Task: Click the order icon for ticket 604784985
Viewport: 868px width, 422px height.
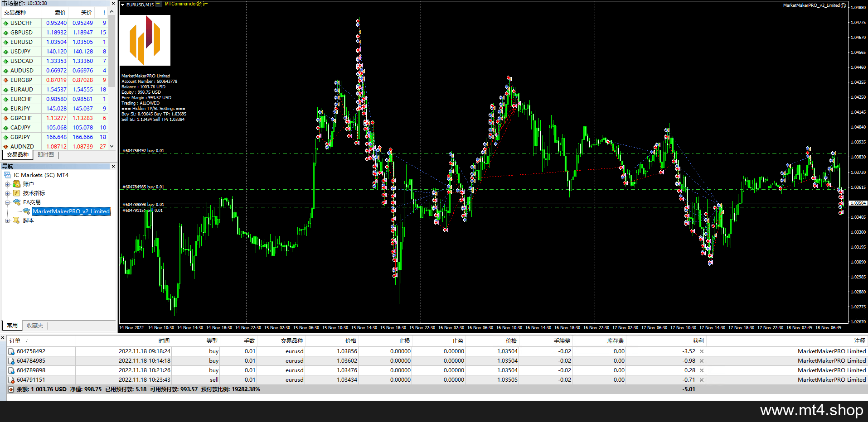Action: click(11, 361)
